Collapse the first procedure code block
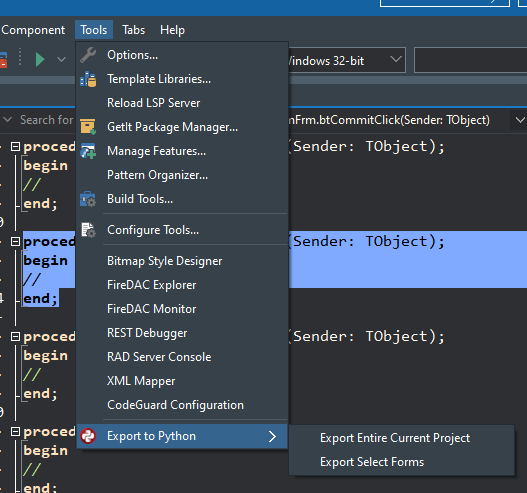Viewport: 527px width, 493px height. point(15,147)
